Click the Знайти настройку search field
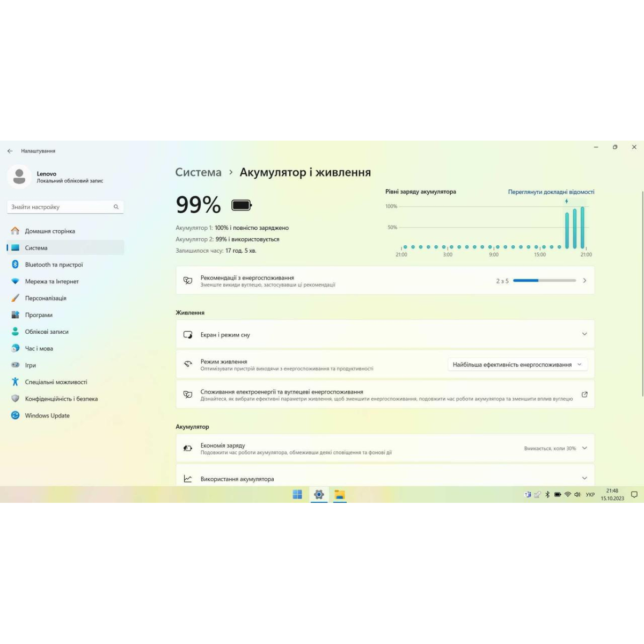 click(x=59, y=207)
